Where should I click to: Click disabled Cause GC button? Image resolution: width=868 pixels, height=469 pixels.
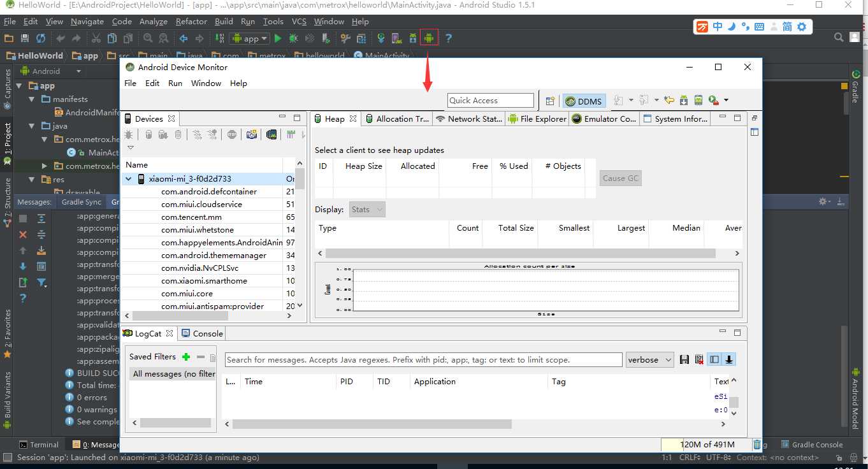coord(620,178)
